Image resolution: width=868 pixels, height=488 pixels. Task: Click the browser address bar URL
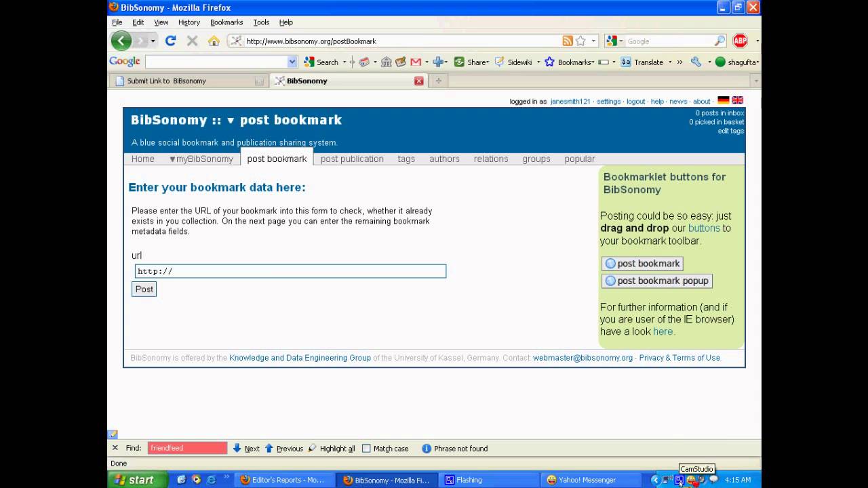pos(311,41)
